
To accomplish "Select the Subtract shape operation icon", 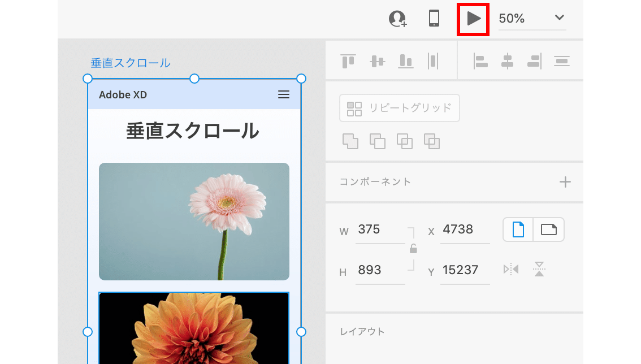I will coord(378,141).
